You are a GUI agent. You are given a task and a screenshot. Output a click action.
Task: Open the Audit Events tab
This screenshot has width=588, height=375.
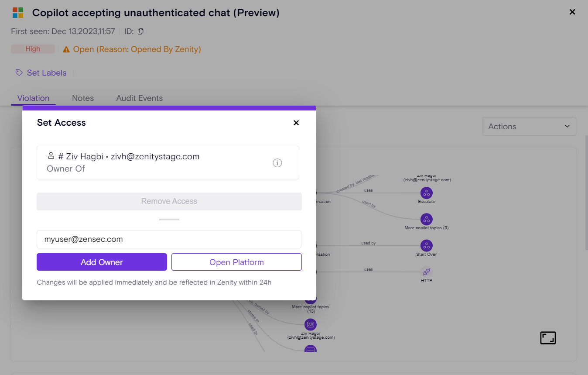[x=139, y=98]
